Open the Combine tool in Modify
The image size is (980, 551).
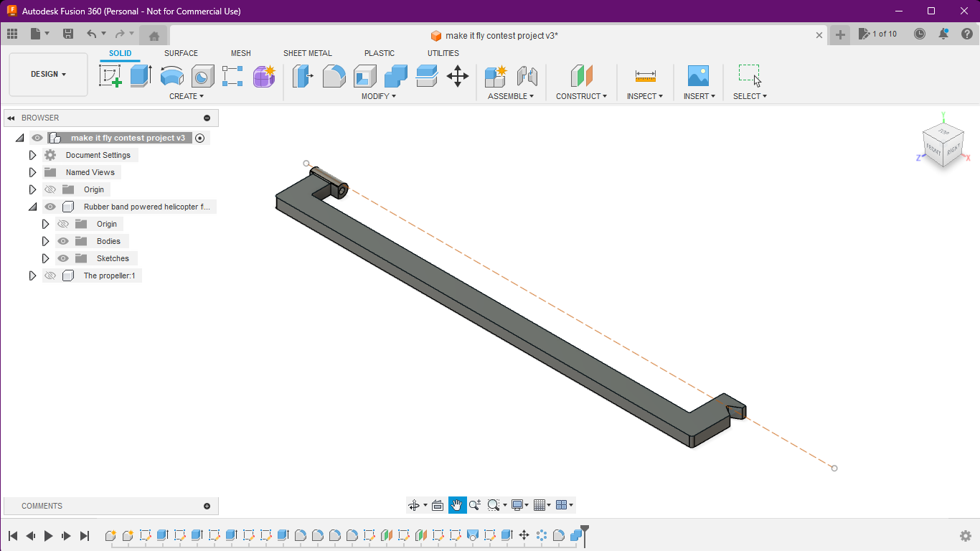395,75
